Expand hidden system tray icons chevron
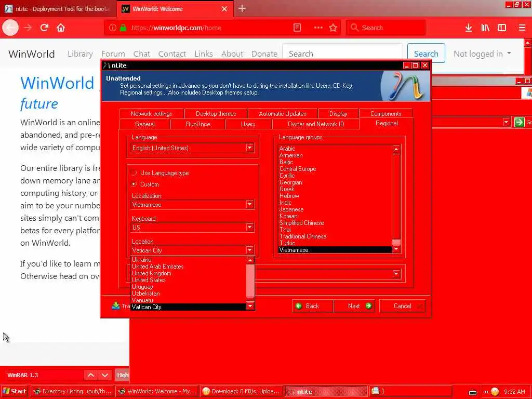 point(486,392)
